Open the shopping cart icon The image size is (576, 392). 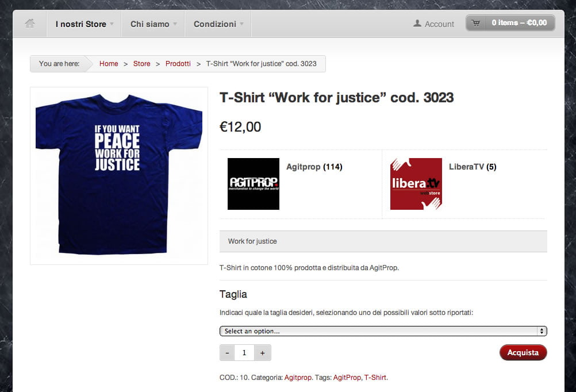[476, 23]
